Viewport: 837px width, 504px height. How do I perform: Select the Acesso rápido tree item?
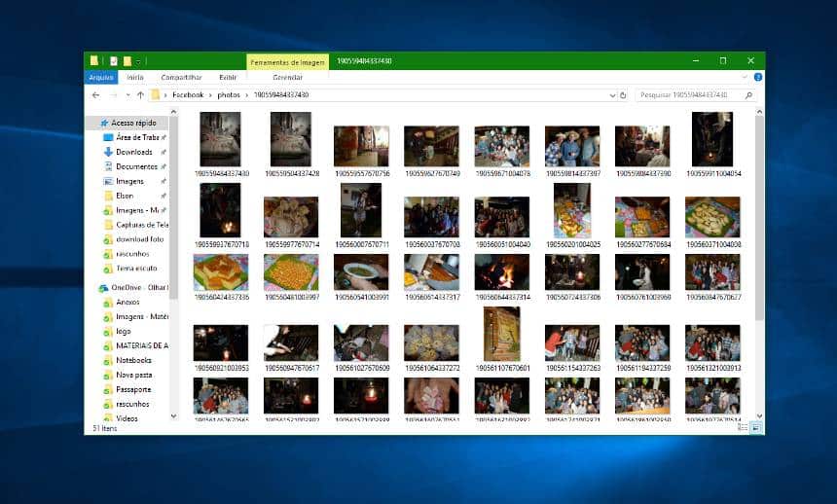(132, 123)
